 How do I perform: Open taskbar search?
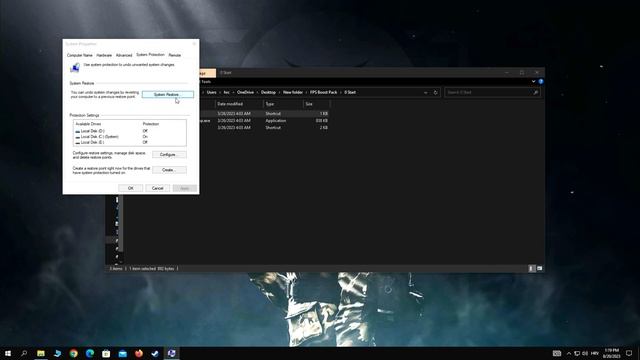(24, 353)
